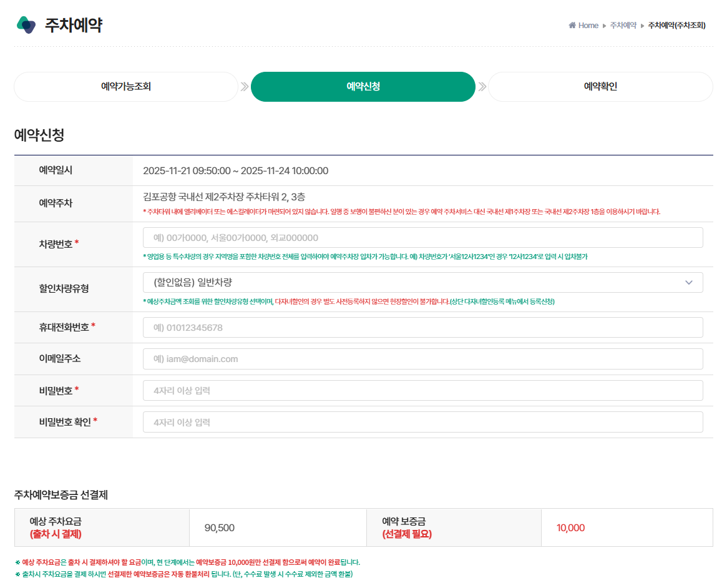
Task: Click the chevron on the 할인차량유형 selector
Action: coord(689,282)
